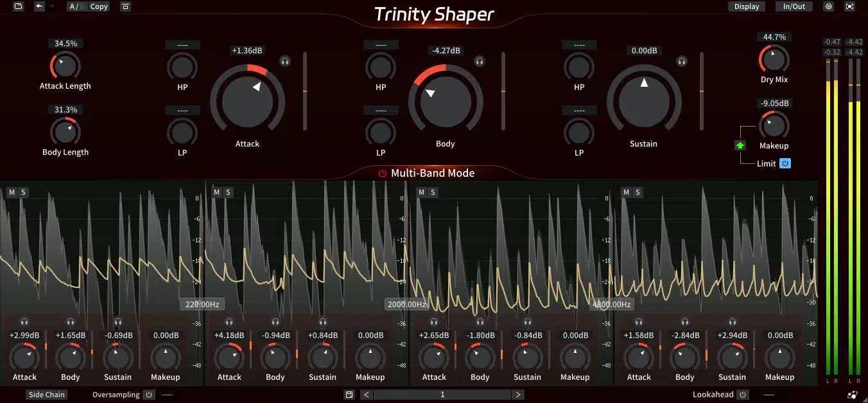The height and width of the screenshot is (403, 868).
Task: Solo the third band with S
Action: click(x=433, y=192)
